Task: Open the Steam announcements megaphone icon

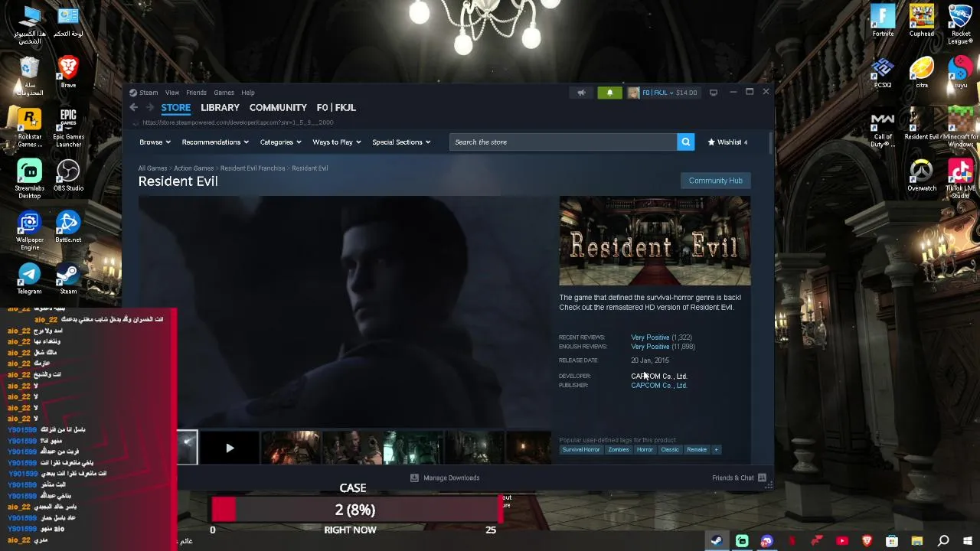Action: coord(581,93)
